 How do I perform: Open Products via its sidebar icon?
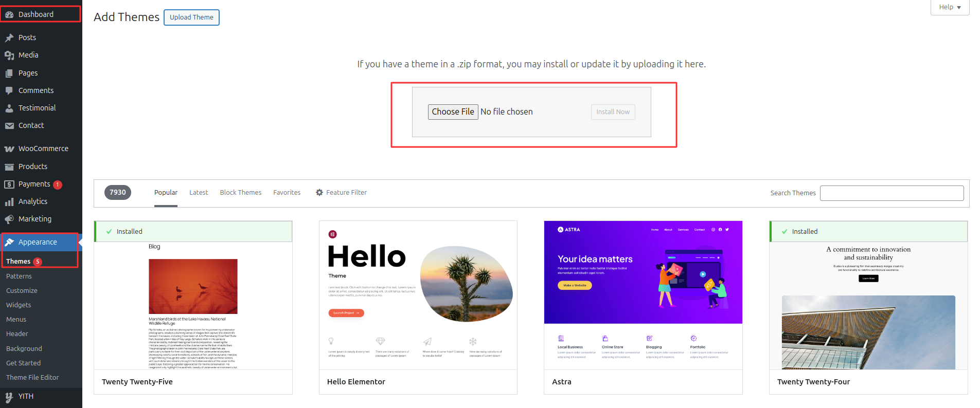[x=10, y=166]
